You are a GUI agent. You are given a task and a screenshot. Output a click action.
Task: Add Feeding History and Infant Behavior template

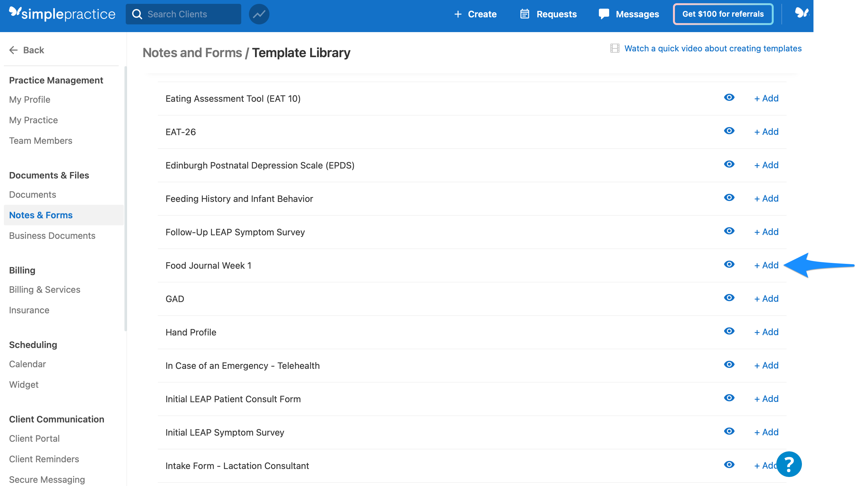coord(766,198)
